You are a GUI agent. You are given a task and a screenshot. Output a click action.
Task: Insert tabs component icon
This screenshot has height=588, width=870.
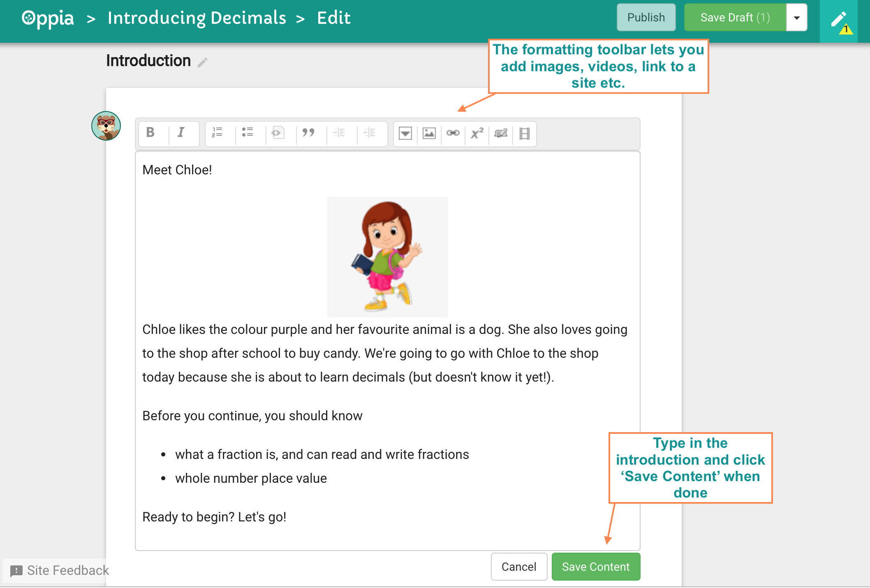coord(500,133)
